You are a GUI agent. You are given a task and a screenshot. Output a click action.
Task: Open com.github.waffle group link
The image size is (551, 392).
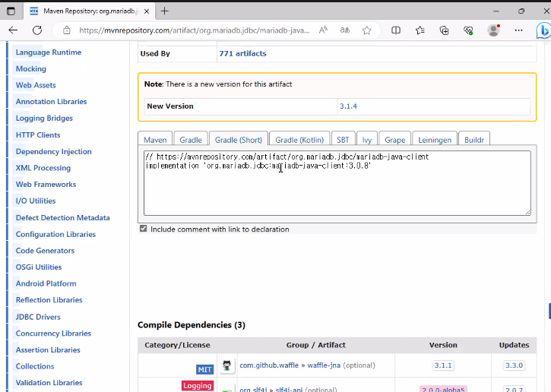(269, 365)
